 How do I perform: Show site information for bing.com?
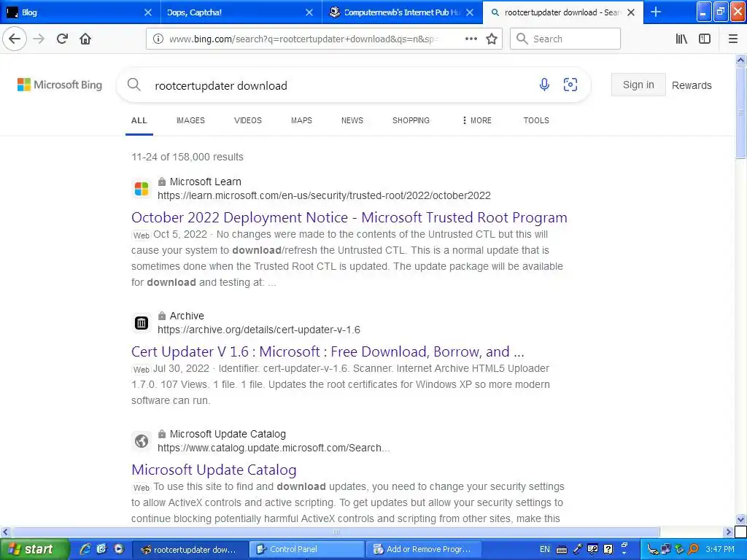158,39
